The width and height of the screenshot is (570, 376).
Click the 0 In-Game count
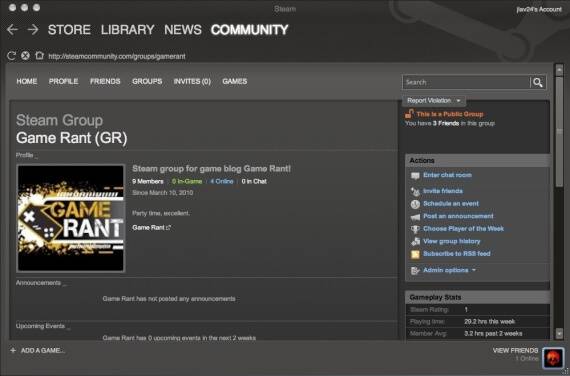point(187,181)
